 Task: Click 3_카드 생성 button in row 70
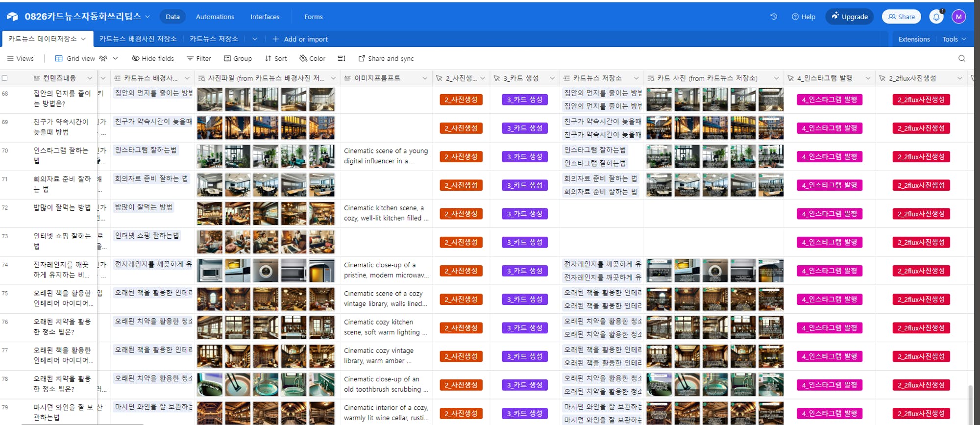(x=525, y=157)
